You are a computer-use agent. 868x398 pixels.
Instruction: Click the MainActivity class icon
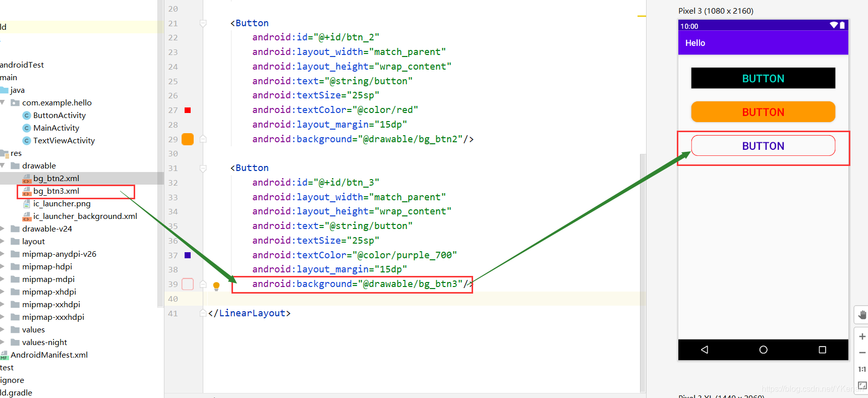[27, 128]
